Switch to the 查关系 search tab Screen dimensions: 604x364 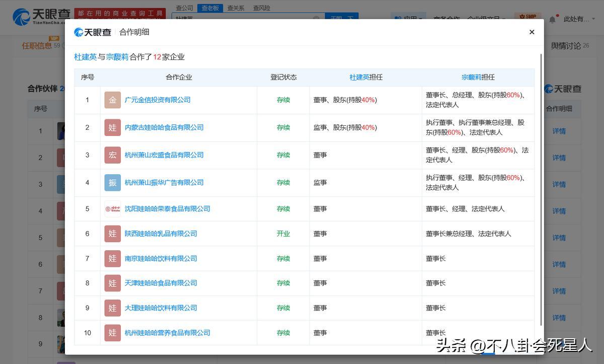236,8
